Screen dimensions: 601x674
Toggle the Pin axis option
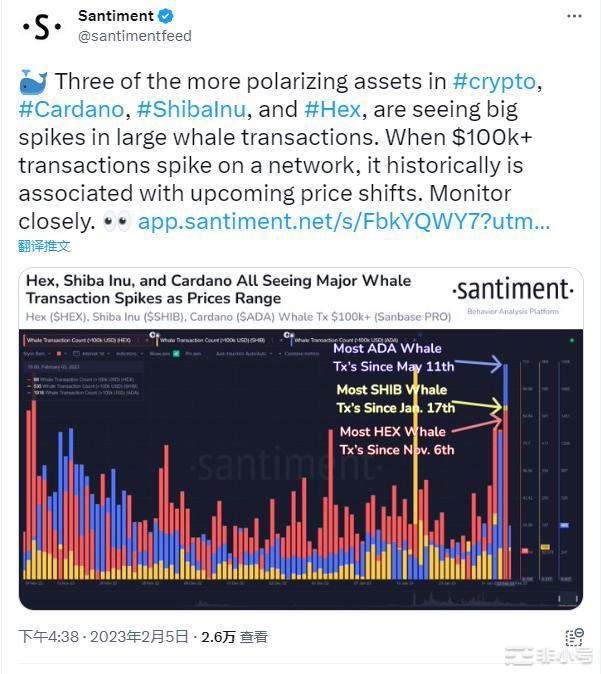(x=193, y=354)
